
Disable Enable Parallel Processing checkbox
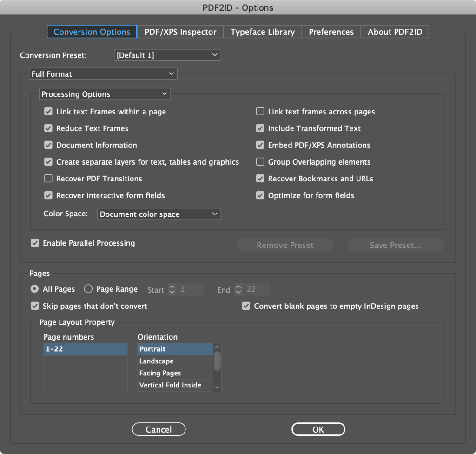pyautogui.click(x=35, y=243)
